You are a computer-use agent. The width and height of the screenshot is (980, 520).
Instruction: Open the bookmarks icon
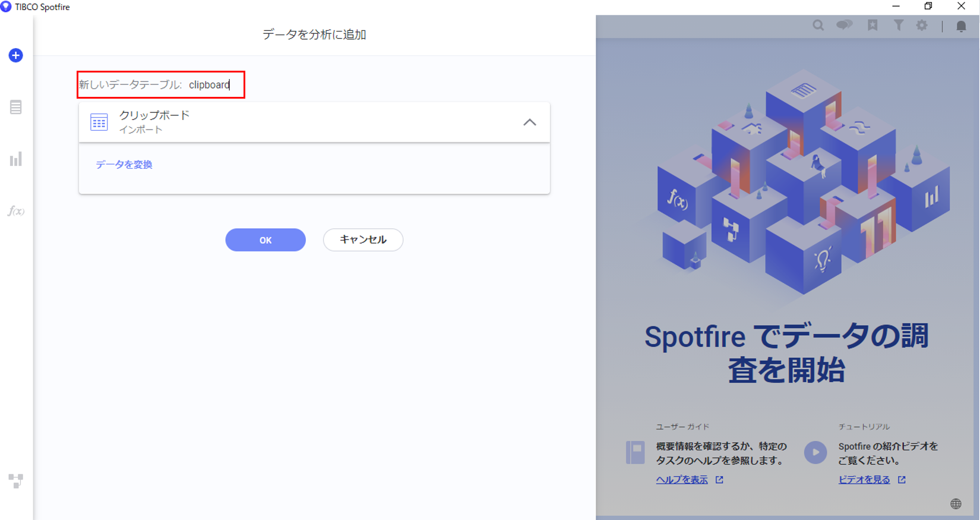(872, 25)
